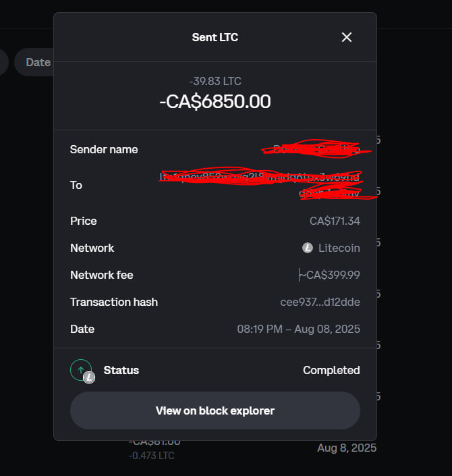
Task: Click the Litecoin network logo icon
Action: [308, 248]
